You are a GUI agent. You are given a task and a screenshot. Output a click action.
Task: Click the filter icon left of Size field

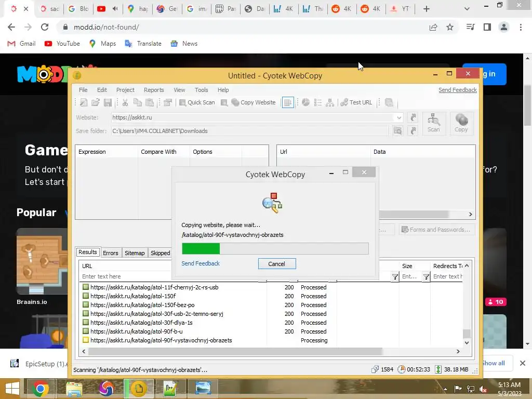tap(395, 277)
